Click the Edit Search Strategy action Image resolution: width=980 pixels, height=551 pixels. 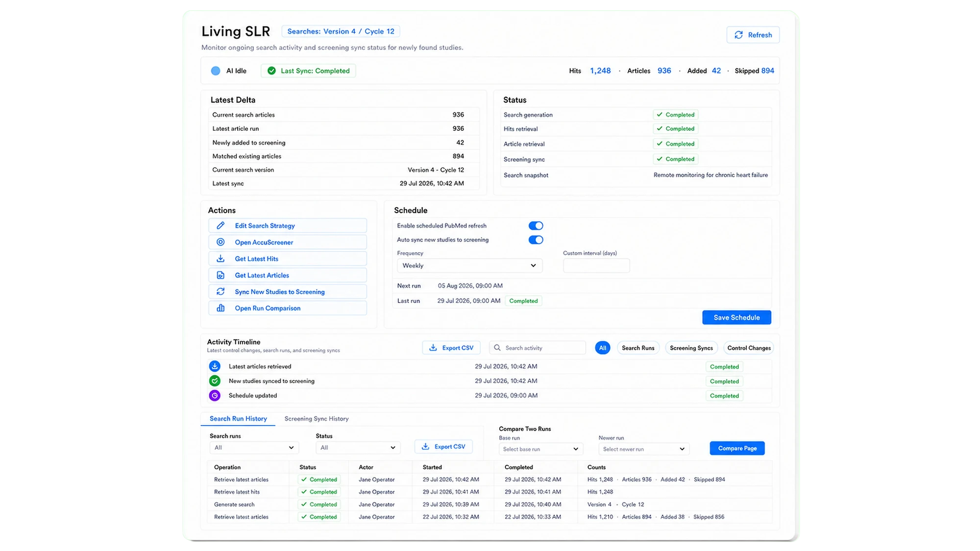pyautogui.click(x=288, y=226)
